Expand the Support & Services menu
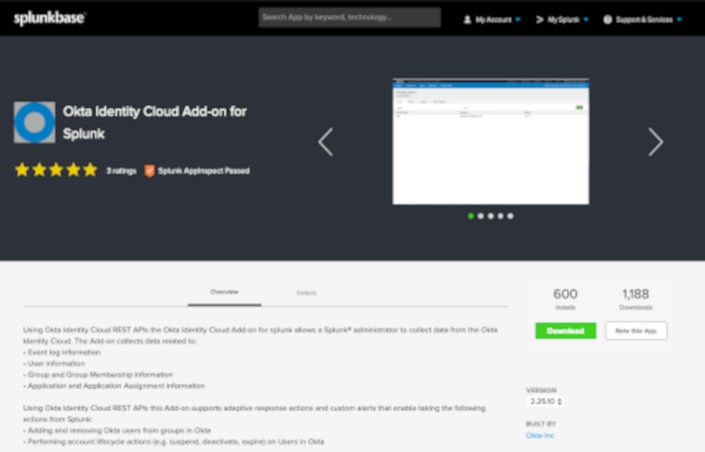 pyautogui.click(x=643, y=19)
